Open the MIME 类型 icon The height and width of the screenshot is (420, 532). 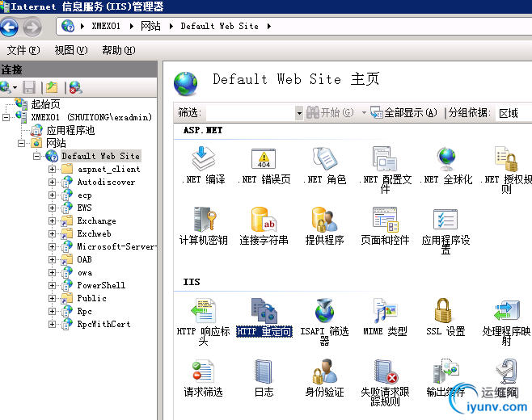click(385, 310)
